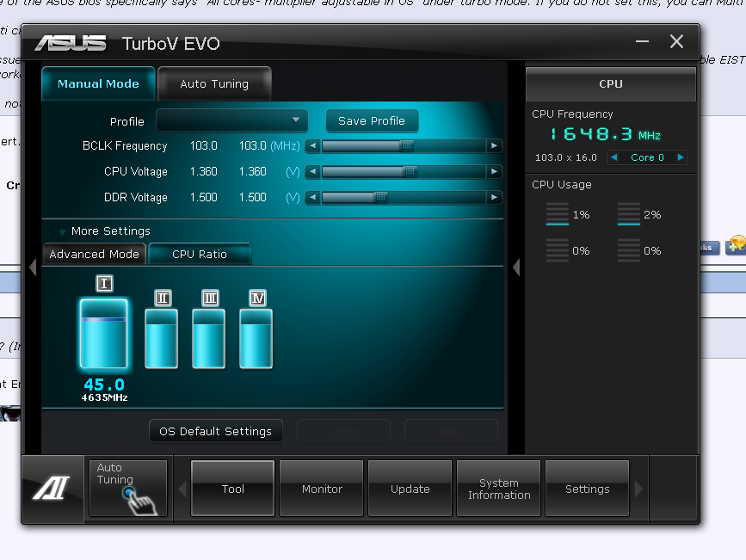Screen dimensions: 746x560
Task: Click CPU Voltage slider handle
Action: pos(410,171)
